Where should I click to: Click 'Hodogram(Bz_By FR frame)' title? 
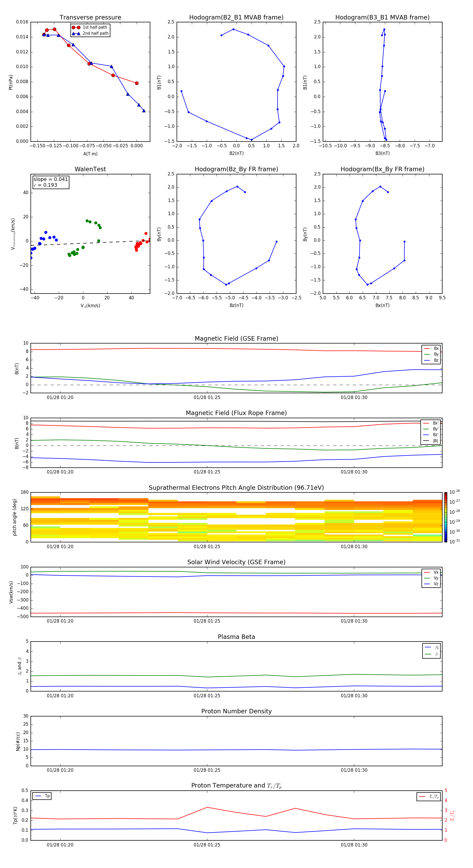click(x=236, y=169)
